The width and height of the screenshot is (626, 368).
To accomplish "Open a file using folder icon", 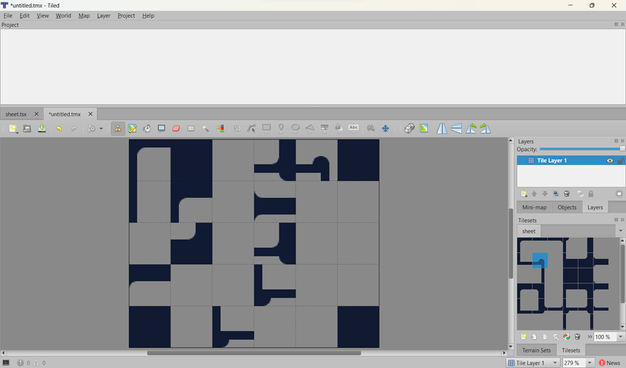I will click(x=27, y=129).
